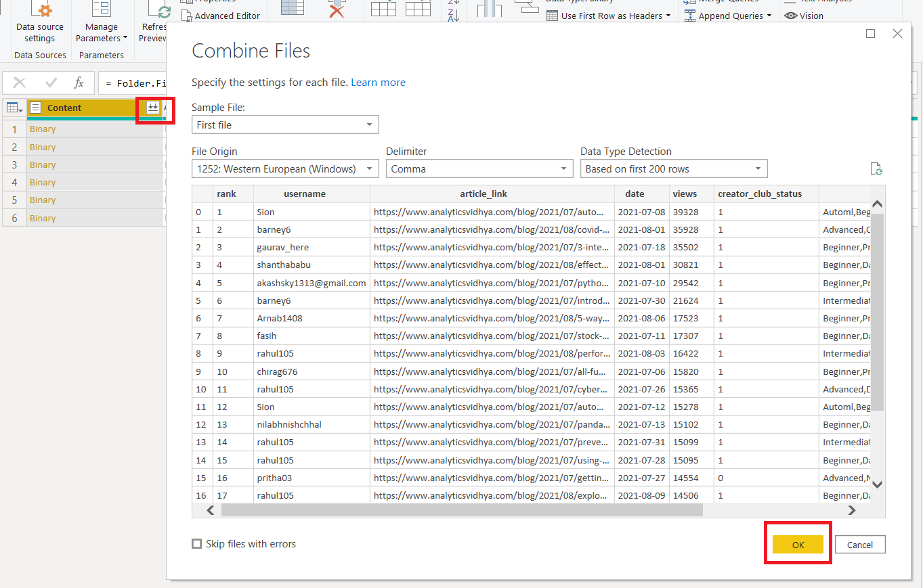Open the Delimiter dropdown

click(479, 168)
